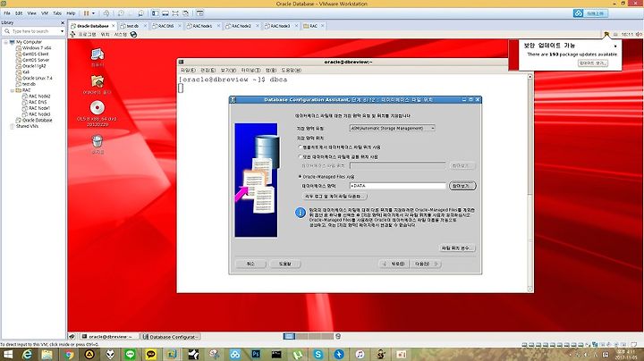Image resolution: width=644 pixels, height=361 pixels.
Task: Click the Back button in DBCA wizard
Action: tap(394, 264)
